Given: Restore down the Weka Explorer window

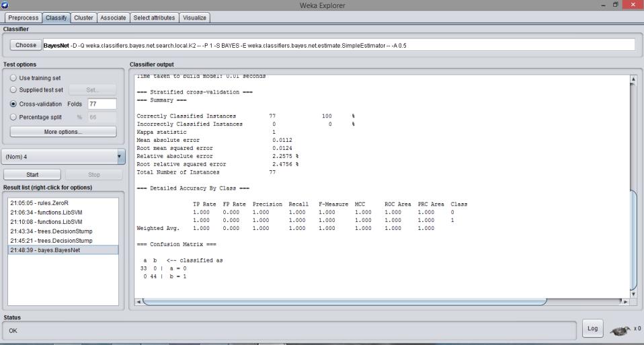Looking at the screenshot, I should pyautogui.click(x=616, y=5).
